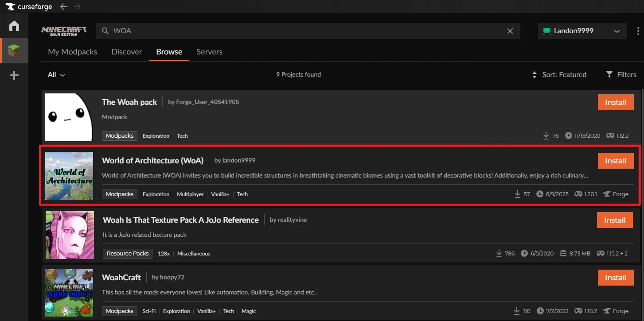The width and height of the screenshot is (644, 321).
Task: Click the 9 Projects found text
Action: coord(298,74)
